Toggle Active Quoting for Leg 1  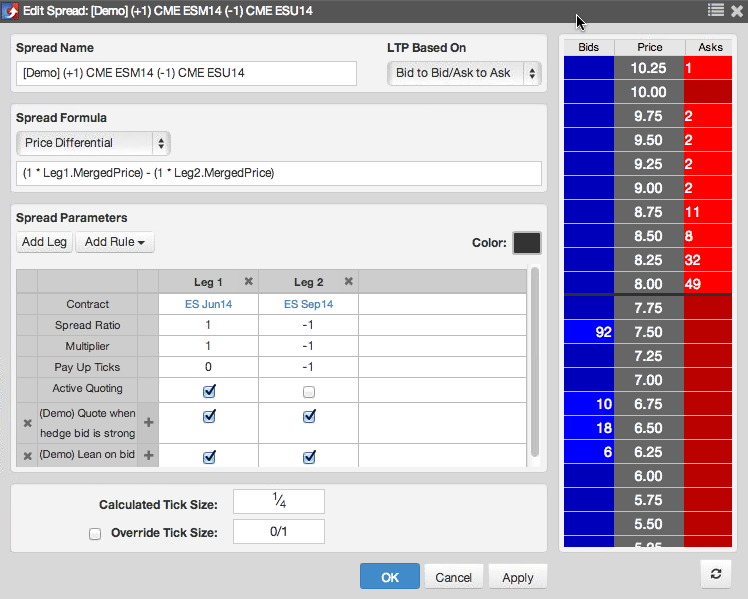click(209, 391)
